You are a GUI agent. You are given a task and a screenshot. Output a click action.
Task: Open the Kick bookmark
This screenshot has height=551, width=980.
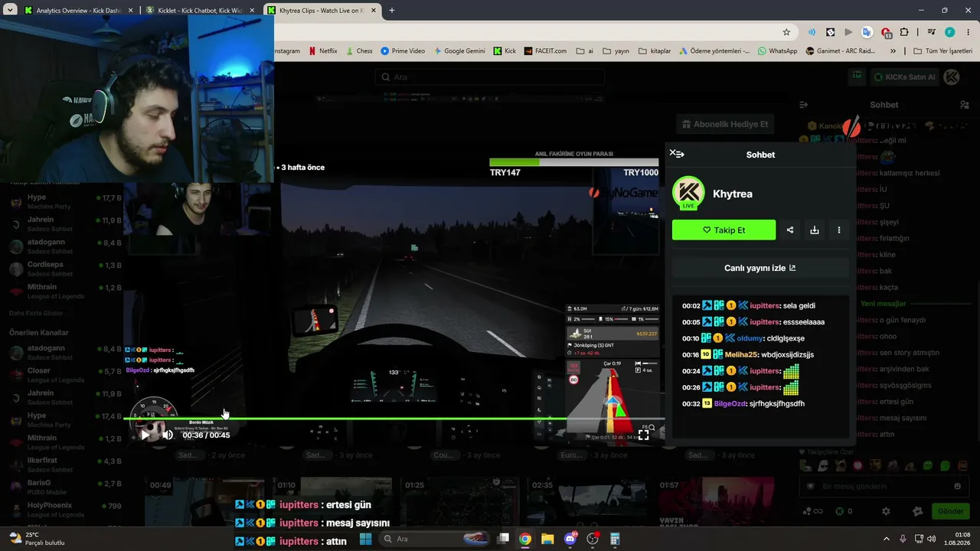505,51
